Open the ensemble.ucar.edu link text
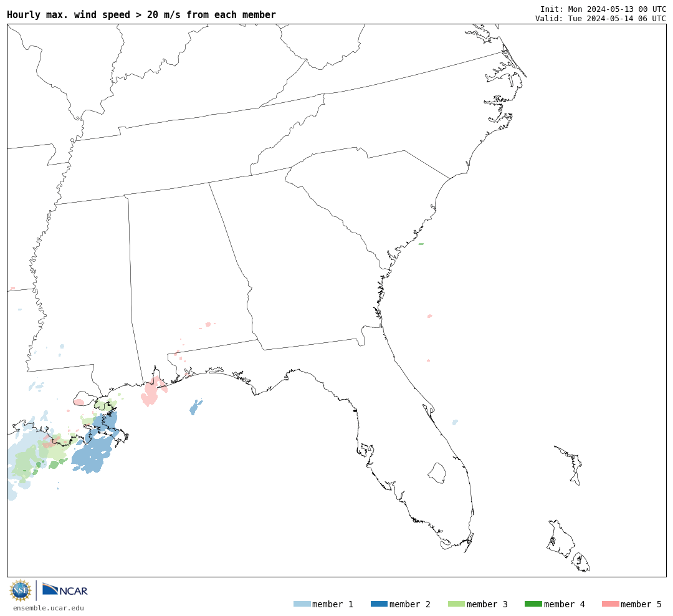 pos(49,608)
